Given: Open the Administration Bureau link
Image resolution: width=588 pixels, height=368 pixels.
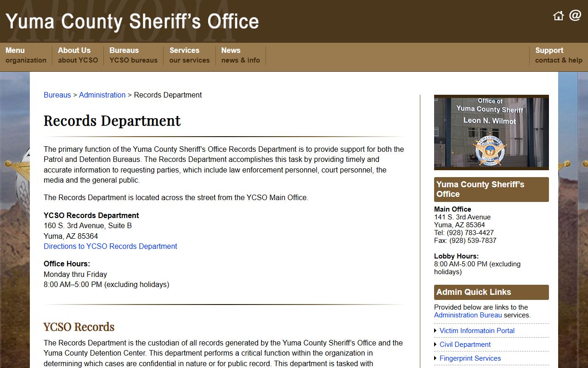Looking at the screenshot, I should click(468, 315).
